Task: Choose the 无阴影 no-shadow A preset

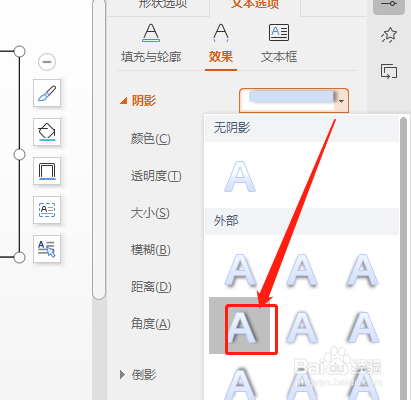Action: coord(240,177)
